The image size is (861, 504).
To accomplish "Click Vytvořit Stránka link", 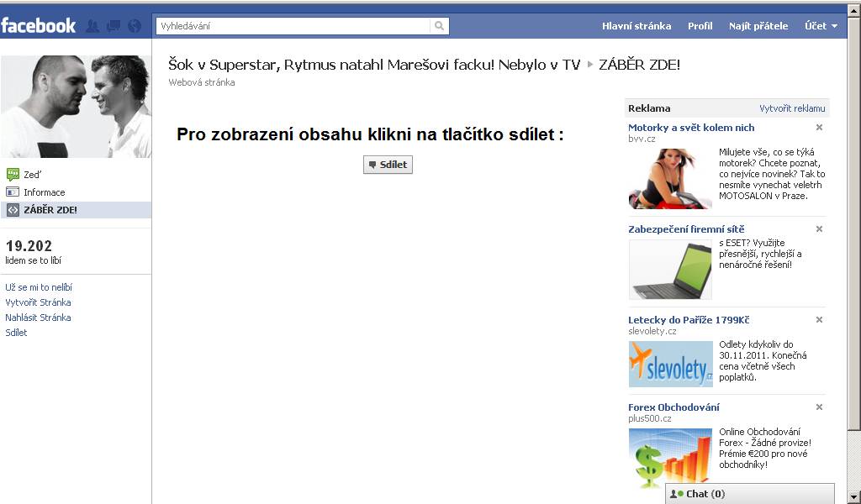I will point(38,302).
